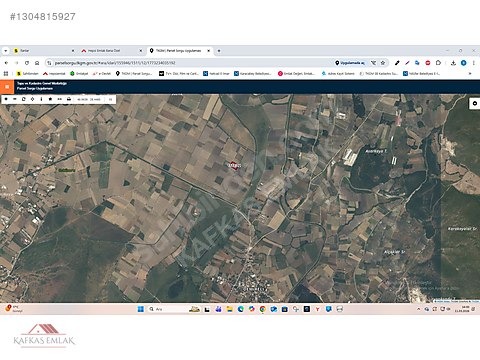Screen dimensions: 480x360
Task: Open the 'e-Devlet' bookmark
Action: (102, 73)
